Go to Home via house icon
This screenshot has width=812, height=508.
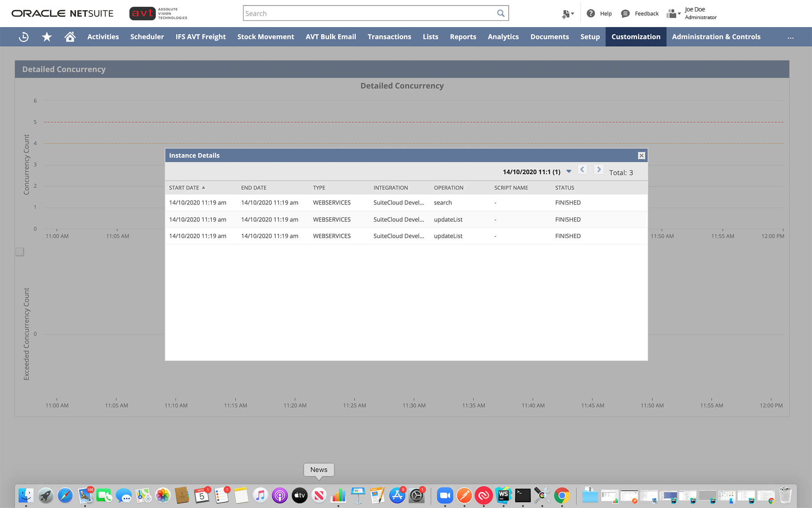(70, 37)
